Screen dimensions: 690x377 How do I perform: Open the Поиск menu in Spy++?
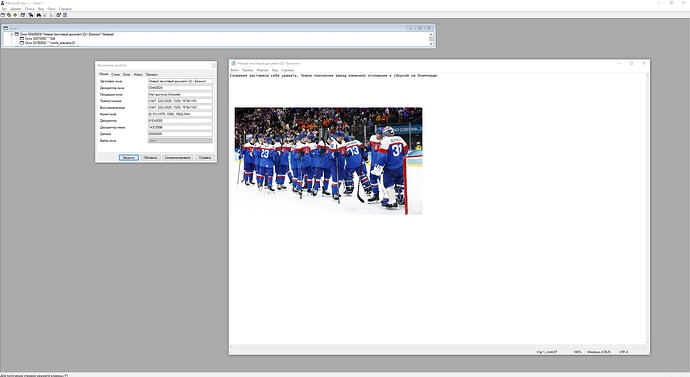point(29,9)
